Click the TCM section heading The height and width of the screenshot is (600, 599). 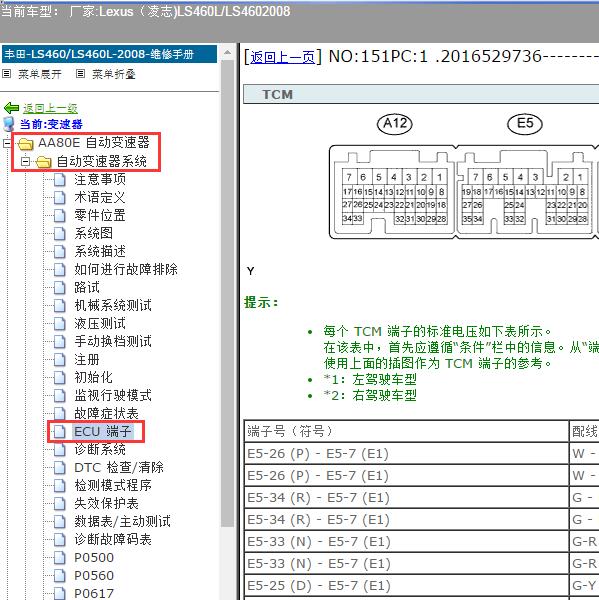pos(277,95)
